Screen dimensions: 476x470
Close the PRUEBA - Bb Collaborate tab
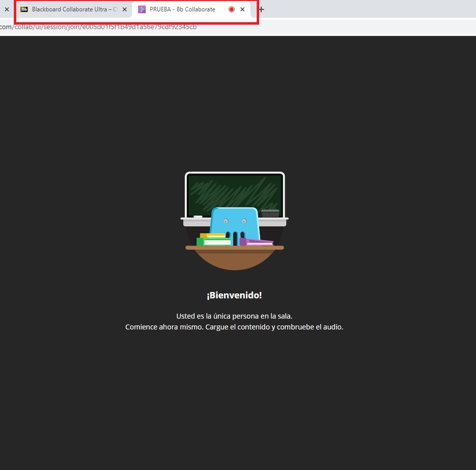click(242, 9)
